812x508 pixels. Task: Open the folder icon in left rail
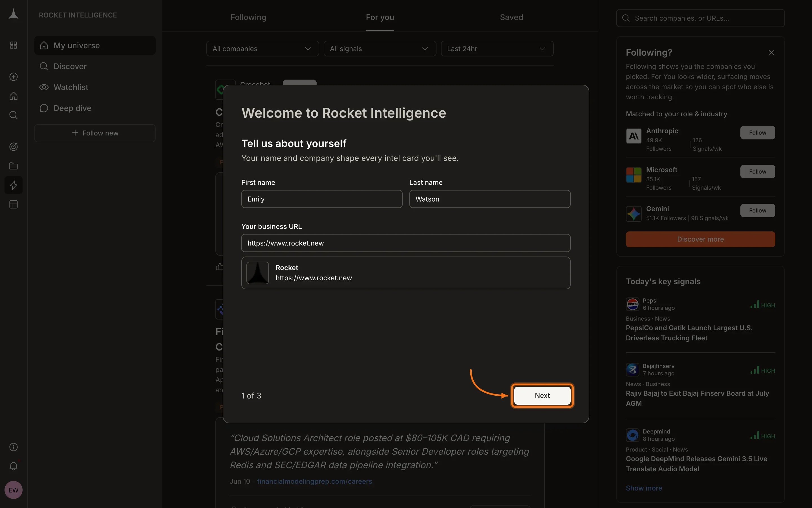tap(14, 166)
